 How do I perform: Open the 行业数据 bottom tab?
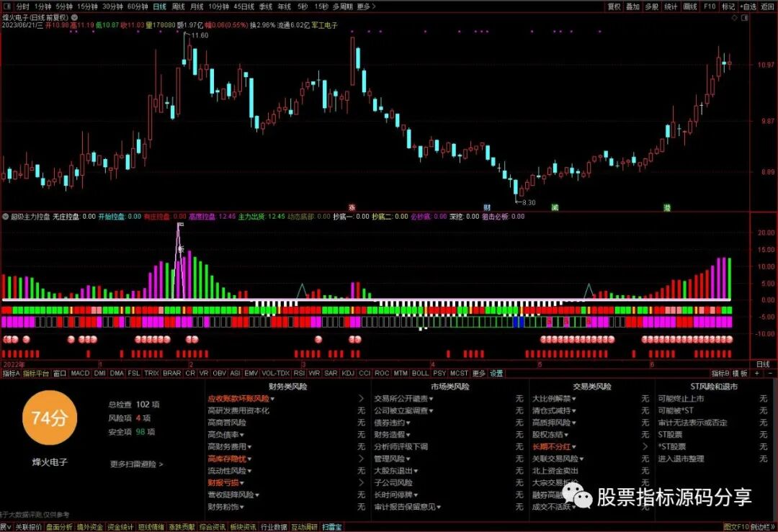[x=274, y=527]
